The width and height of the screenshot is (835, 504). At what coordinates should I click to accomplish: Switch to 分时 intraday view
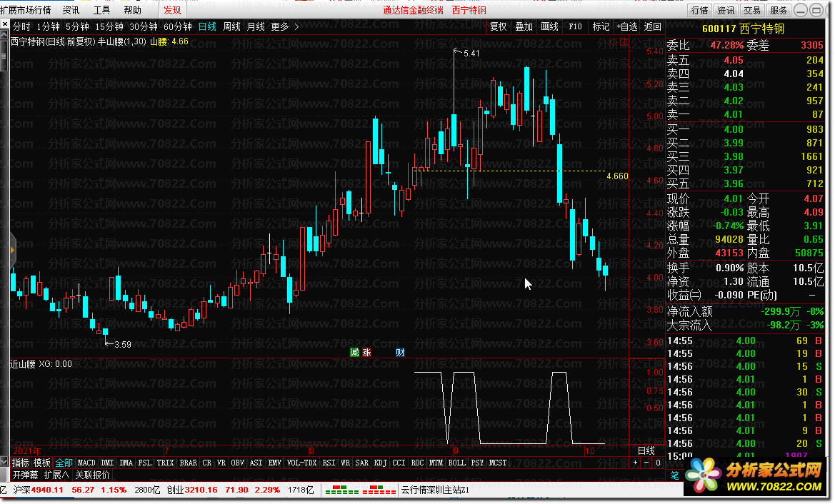(x=22, y=26)
